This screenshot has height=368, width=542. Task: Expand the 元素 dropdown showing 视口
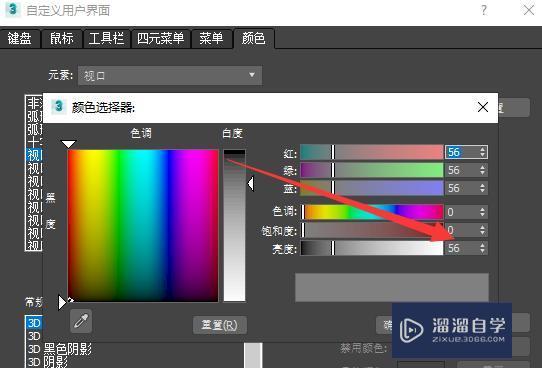coord(170,75)
